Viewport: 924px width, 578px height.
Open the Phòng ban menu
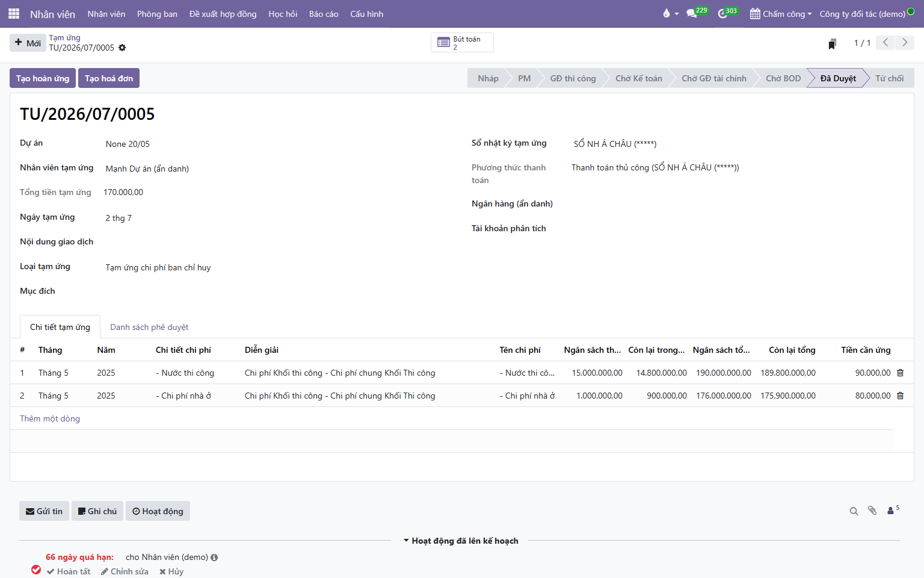pyautogui.click(x=157, y=14)
